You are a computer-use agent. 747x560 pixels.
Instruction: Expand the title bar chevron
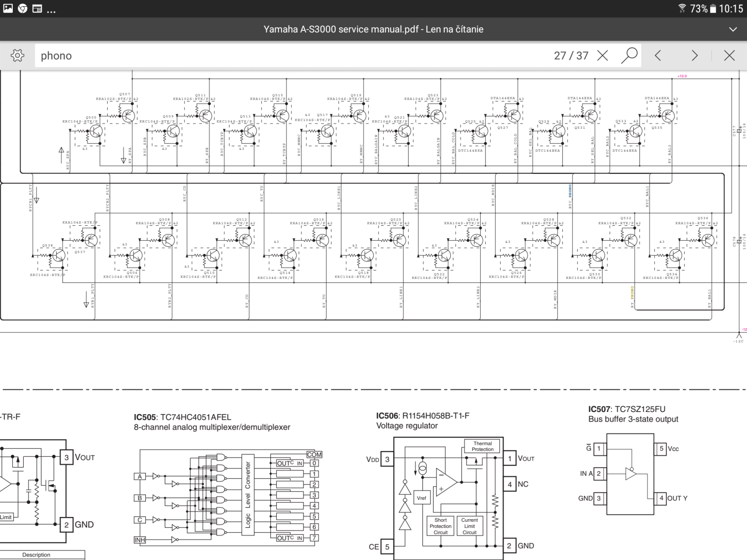(732, 29)
